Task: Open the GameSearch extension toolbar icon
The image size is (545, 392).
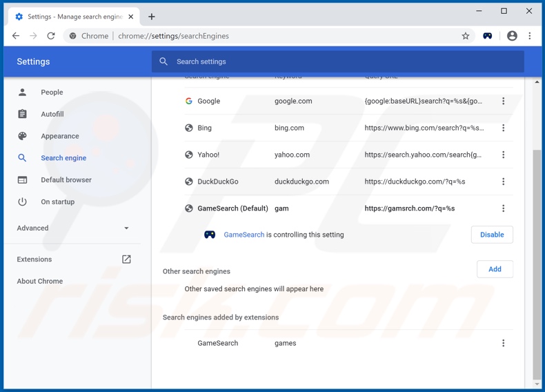Action: 487,36
